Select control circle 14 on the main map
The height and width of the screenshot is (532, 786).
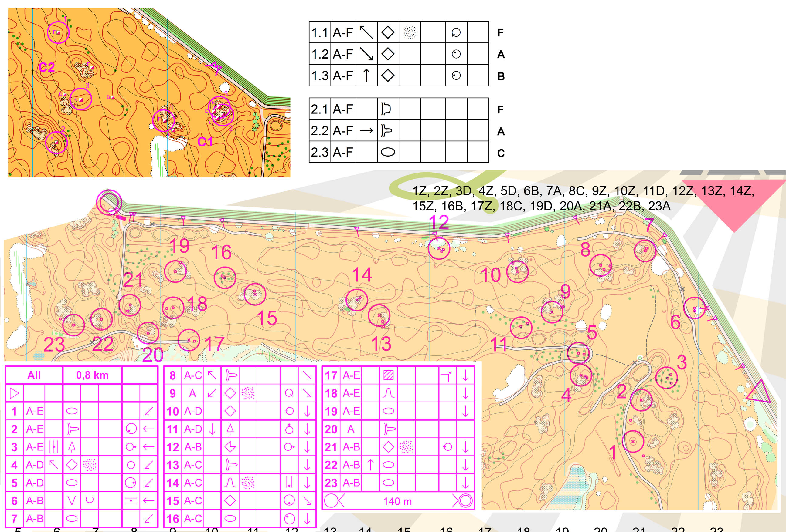point(356,300)
